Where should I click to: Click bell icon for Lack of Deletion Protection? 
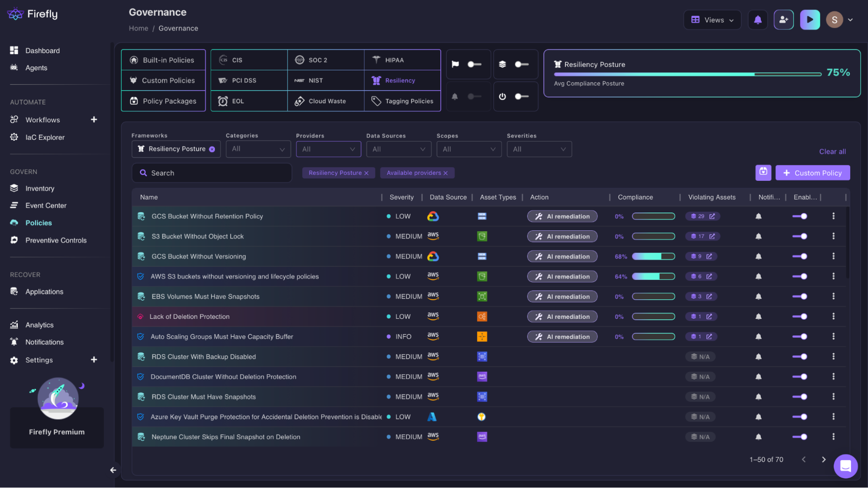click(758, 317)
